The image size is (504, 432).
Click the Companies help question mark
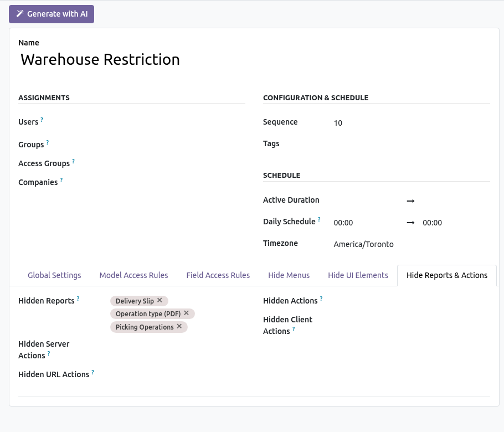(x=61, y=180)
